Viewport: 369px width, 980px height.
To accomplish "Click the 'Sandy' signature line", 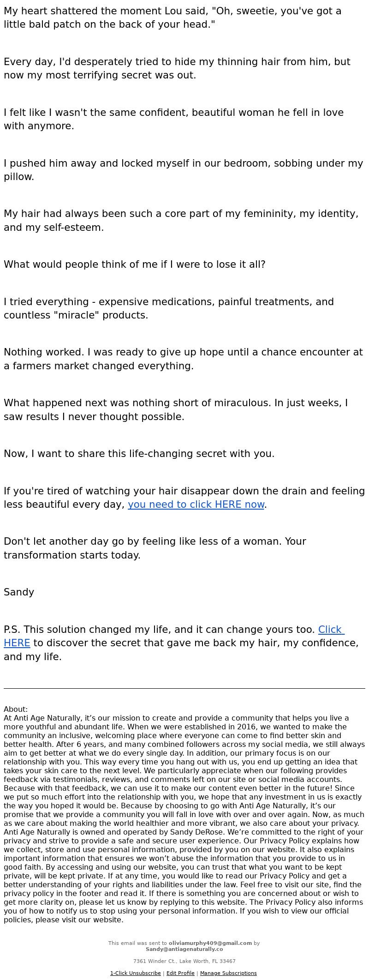I will tap(19, 592).
